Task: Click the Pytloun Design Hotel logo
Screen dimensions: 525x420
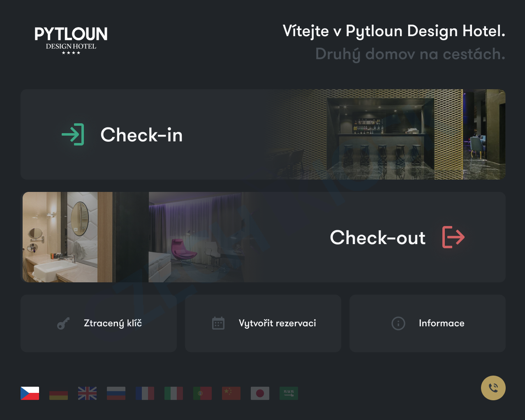Action: (71, 41)
